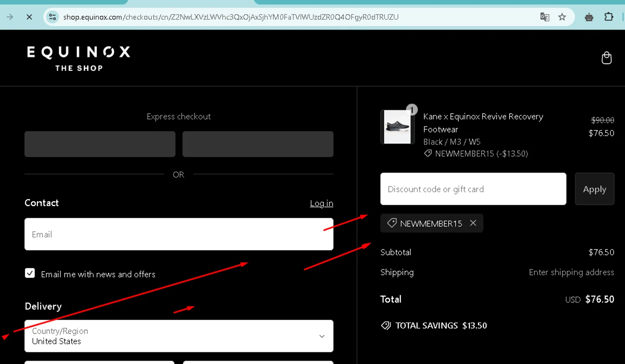Focus the Email input field

(179, 234)
